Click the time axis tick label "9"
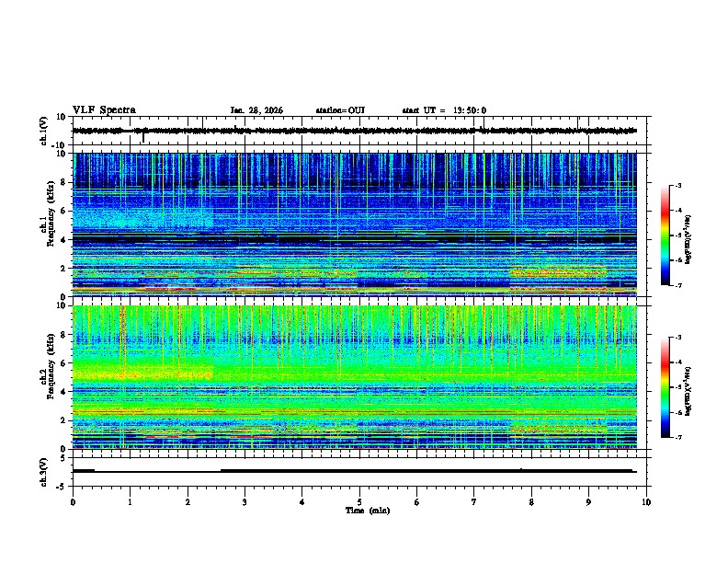The width and height of the screenshot is (728, 563). 588,502
